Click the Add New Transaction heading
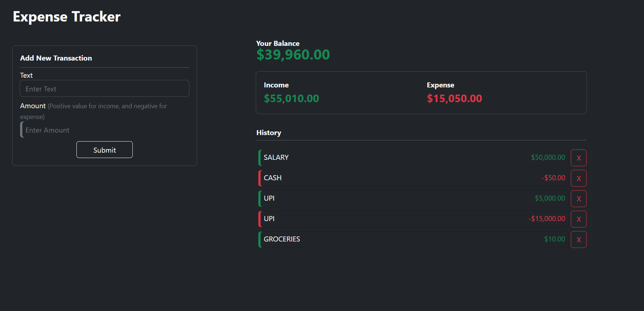 56,58
